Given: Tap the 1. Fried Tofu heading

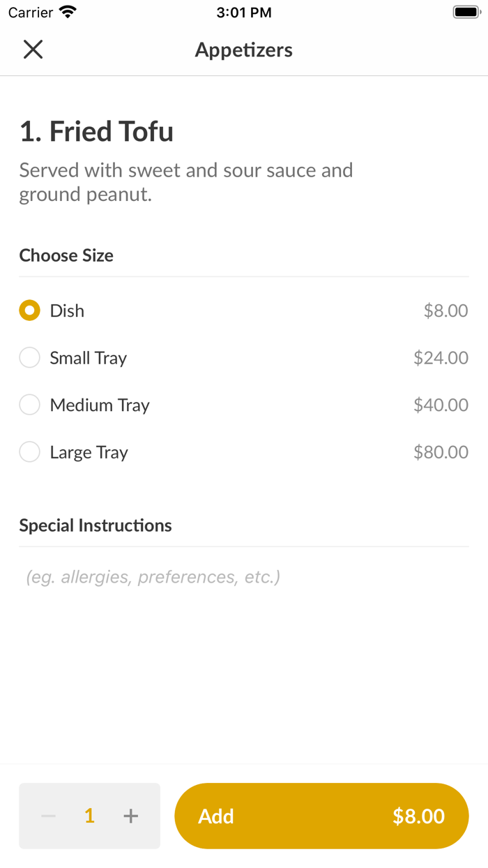Looking at the screenshot, I should (x=96, y=132).
